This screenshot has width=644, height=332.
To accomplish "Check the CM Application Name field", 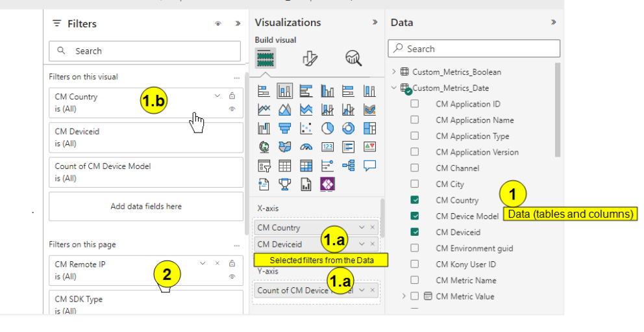I will (x=415, y=120).
